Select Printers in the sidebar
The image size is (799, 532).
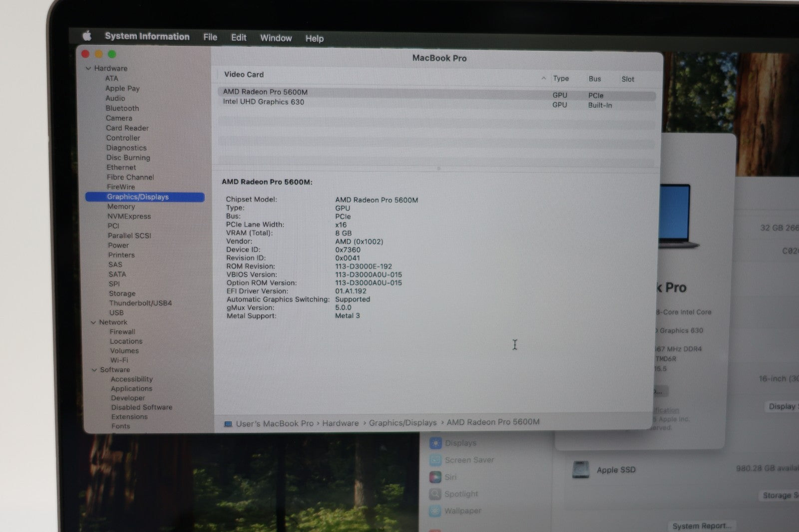click(121, 255)
